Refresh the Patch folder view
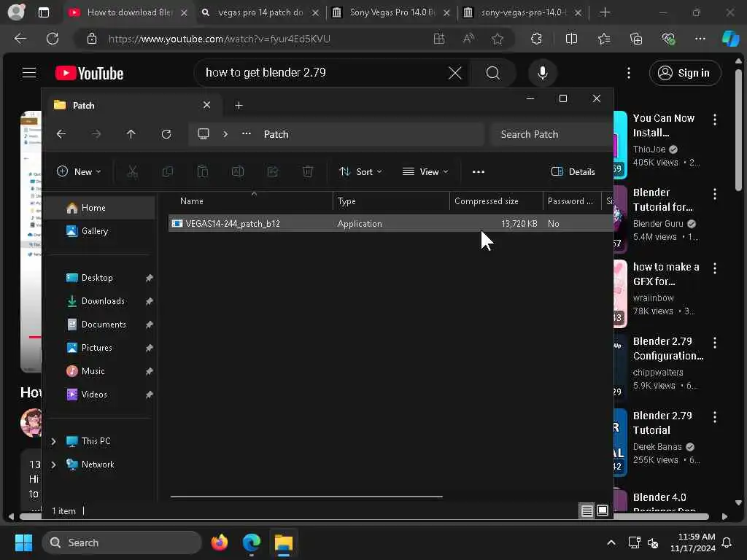Viewport: 747px width, 560px height. [166, 134]
